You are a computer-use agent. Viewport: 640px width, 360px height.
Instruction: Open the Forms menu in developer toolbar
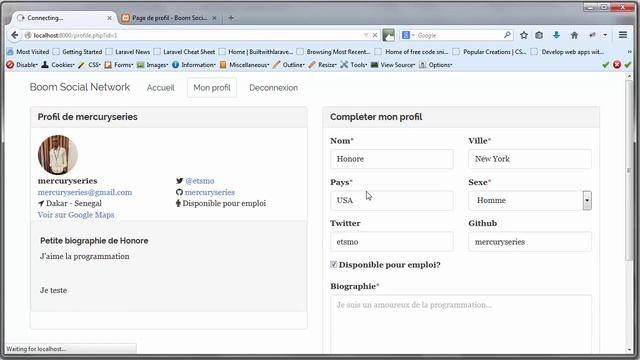click(x=119, y=65)
